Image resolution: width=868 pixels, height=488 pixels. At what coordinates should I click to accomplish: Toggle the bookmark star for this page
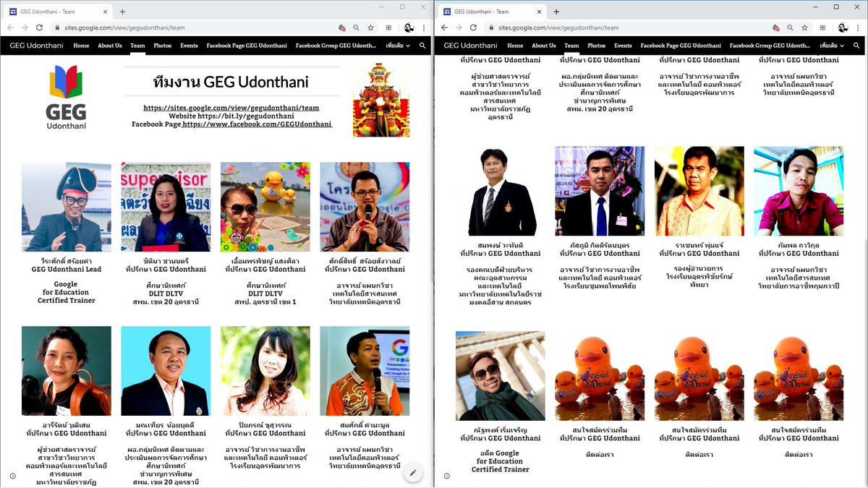[x=372, y=26]
